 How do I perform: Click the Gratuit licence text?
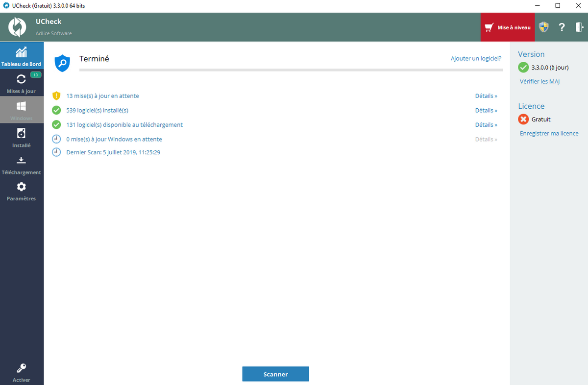pyautogui.click(x=541, y=120)
